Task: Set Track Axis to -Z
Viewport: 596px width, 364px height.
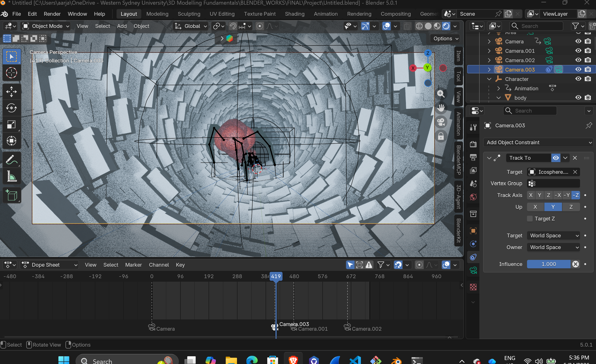Action: 576,195
